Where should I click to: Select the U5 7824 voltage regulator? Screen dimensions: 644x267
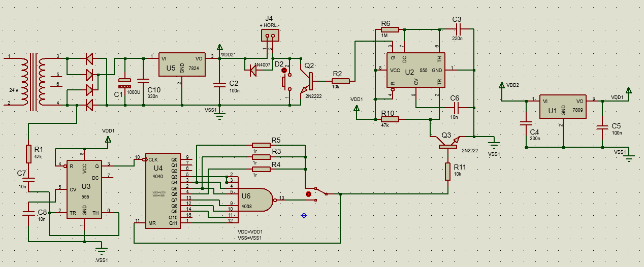click(181, 65)
